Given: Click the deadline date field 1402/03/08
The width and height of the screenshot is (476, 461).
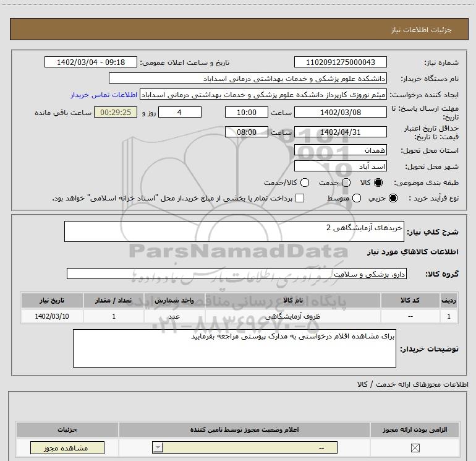Looking at the screenshot, I should (340, 112).
